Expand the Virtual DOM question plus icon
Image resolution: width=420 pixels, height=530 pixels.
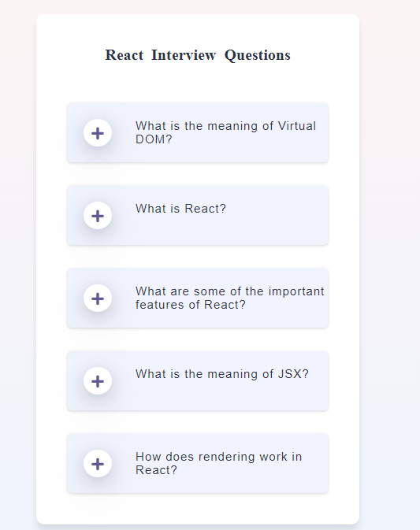tap(98, 133)
